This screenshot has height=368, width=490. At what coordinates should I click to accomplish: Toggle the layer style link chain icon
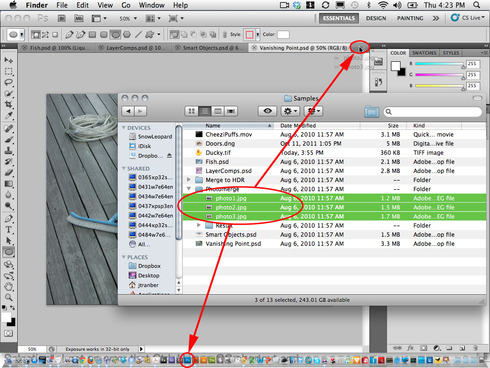(x=225, y=34)
